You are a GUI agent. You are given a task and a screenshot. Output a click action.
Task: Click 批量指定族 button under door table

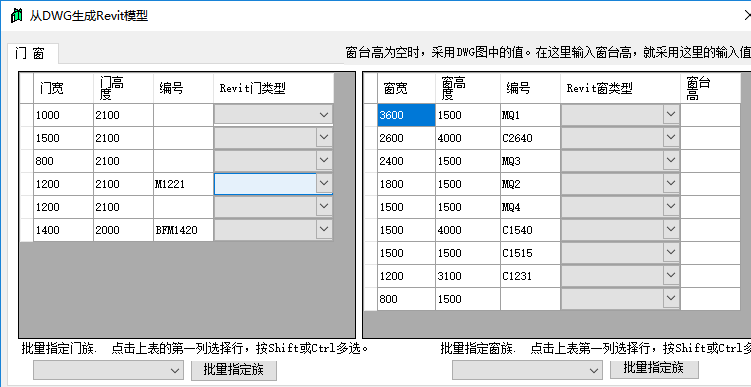click(x=234, y=370)
